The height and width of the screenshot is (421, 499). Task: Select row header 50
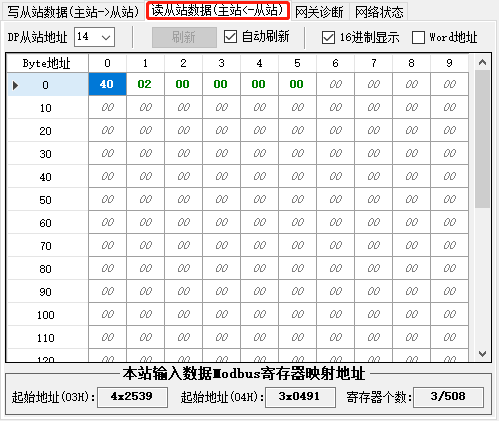click(x=47, y=200)
